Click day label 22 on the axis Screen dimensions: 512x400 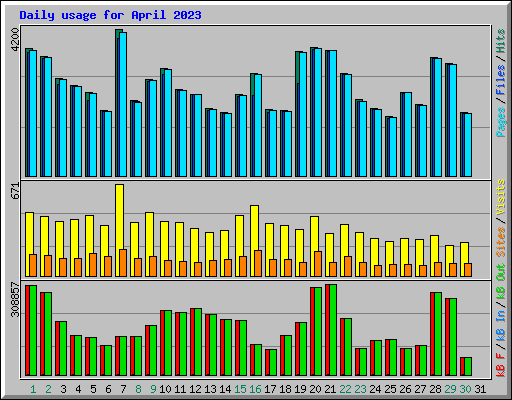pyautogui.click(x=345, y=389)
